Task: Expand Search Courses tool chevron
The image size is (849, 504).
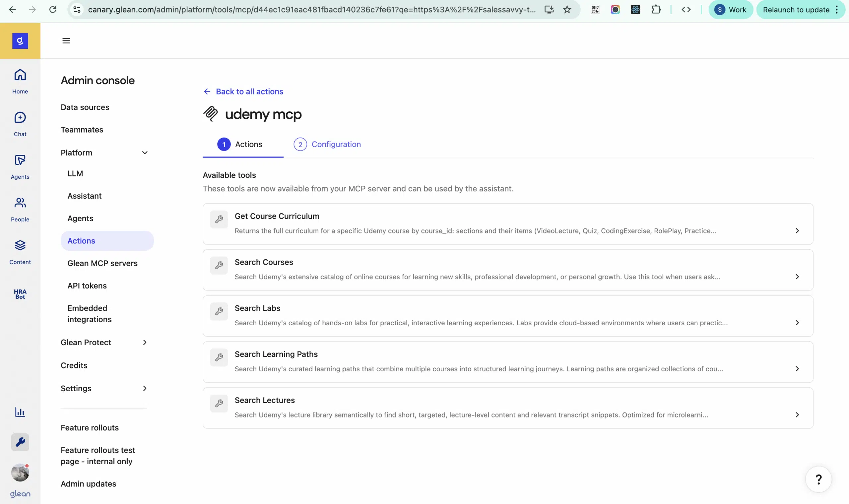Action: coord(797,277)
